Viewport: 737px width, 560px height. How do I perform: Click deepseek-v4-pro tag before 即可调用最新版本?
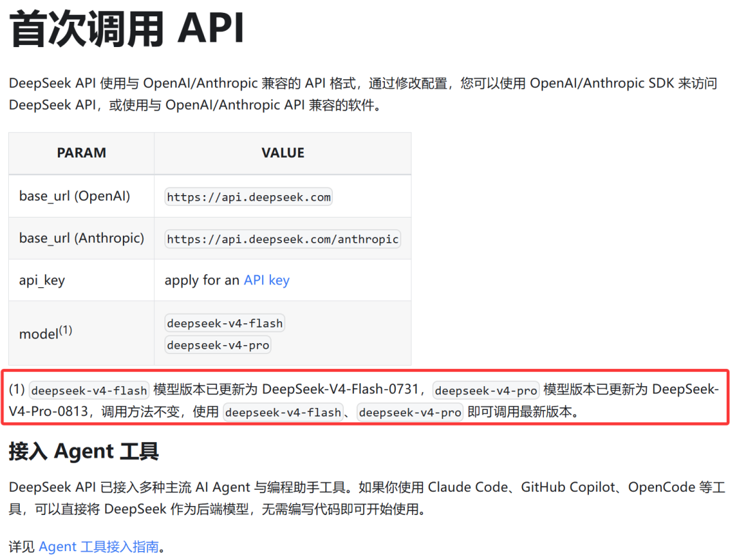coord(410,412)
